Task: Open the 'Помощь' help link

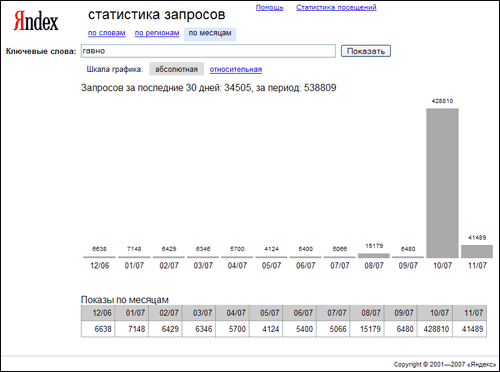Action: click(x=270, y=7)
